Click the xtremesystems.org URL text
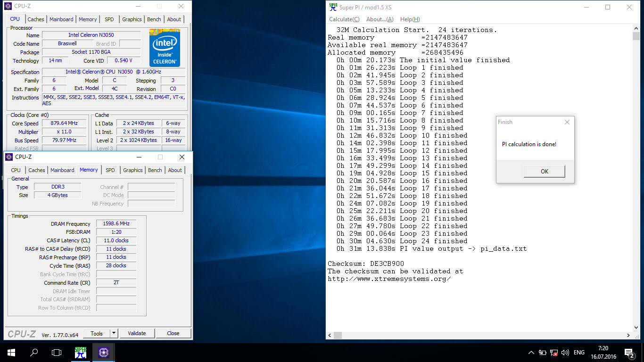644x362 pixels. (389, 279)
